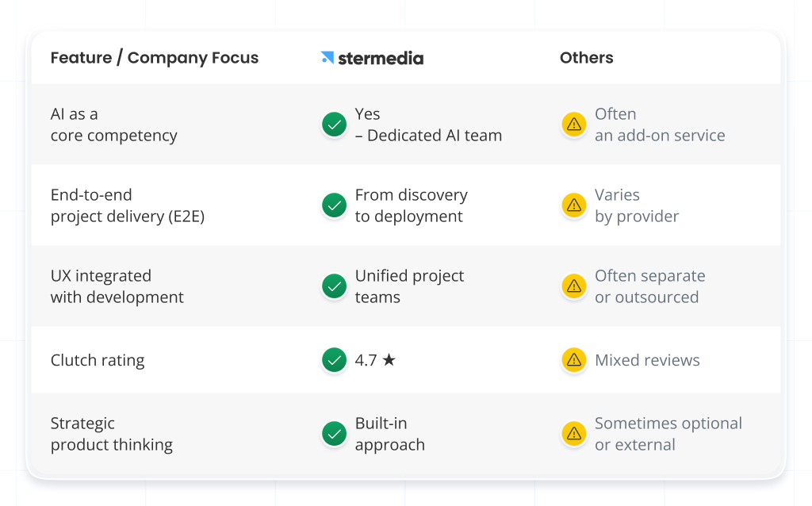Select the 'Built-in approach' cell text
The image size is (812, 506).
tap(390, 434)
